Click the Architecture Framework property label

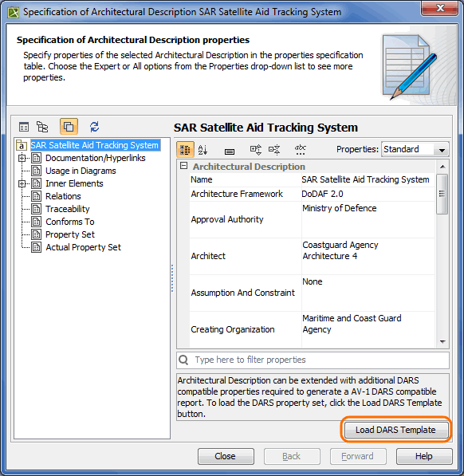(x=237, y=194)
